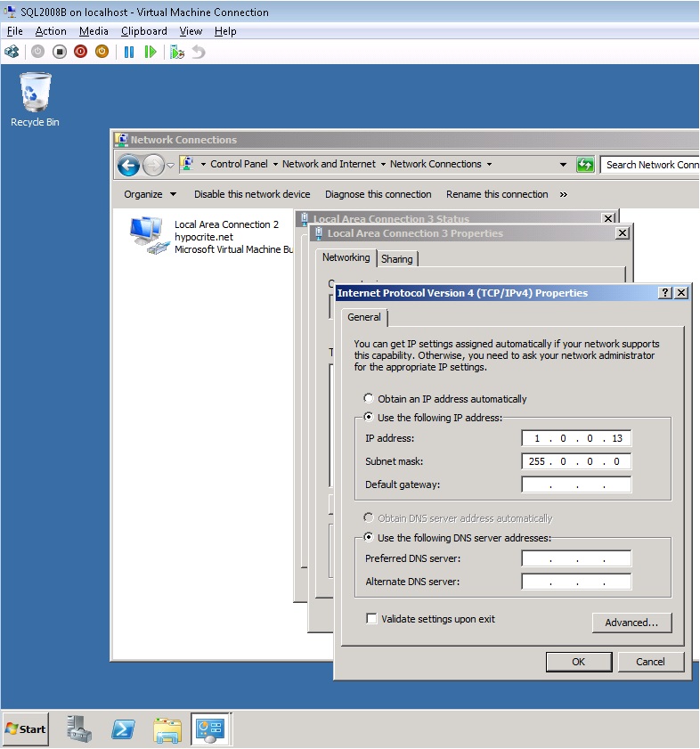Open the address bar history dropdown

pyautogui.click(x=563, y=165)
